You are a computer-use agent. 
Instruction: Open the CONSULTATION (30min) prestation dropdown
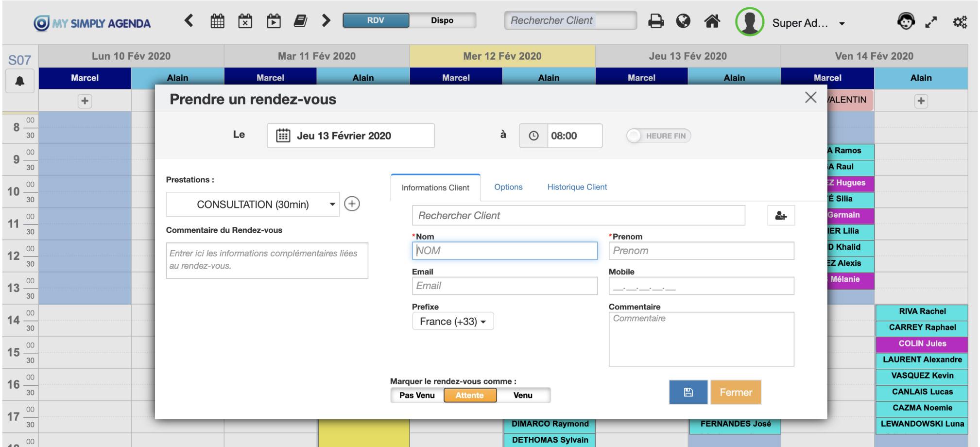pyautogui.click(x=253, y=205)
